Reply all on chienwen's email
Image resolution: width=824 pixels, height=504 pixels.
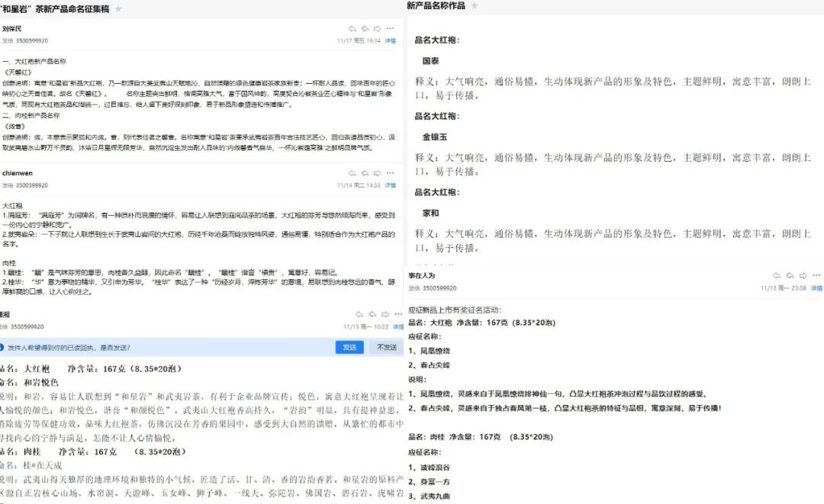pos(365,173)
